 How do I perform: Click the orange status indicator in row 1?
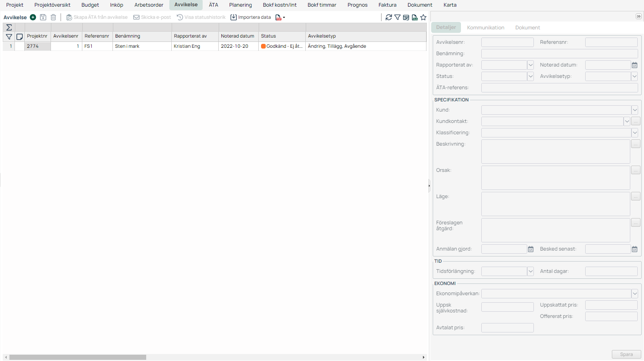pos(263,46)
